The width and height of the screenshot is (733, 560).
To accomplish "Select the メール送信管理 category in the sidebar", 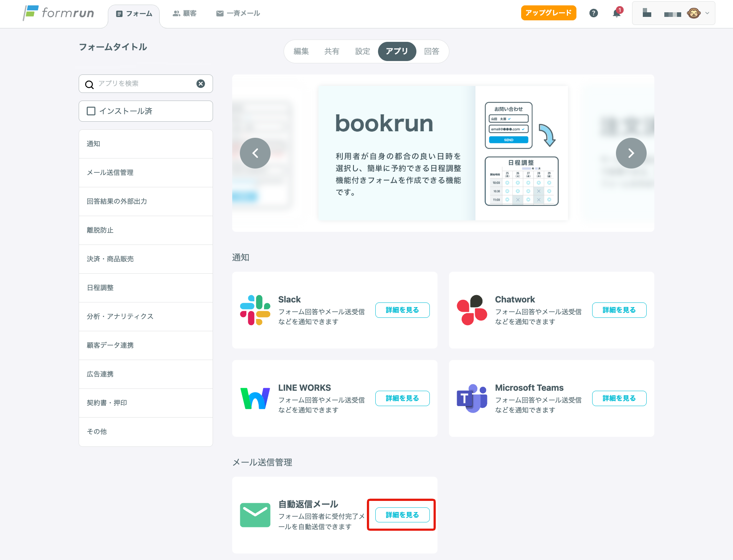I will click(x=146, y=173).
